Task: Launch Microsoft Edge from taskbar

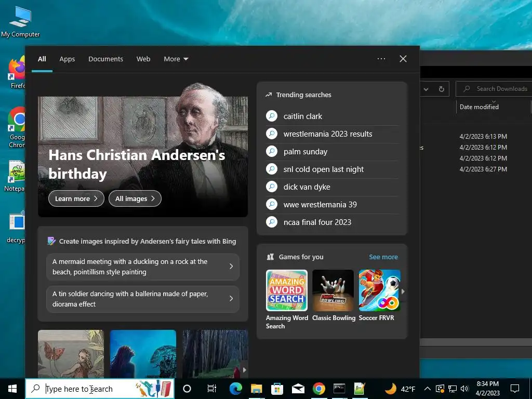Action: pos(235,389)
